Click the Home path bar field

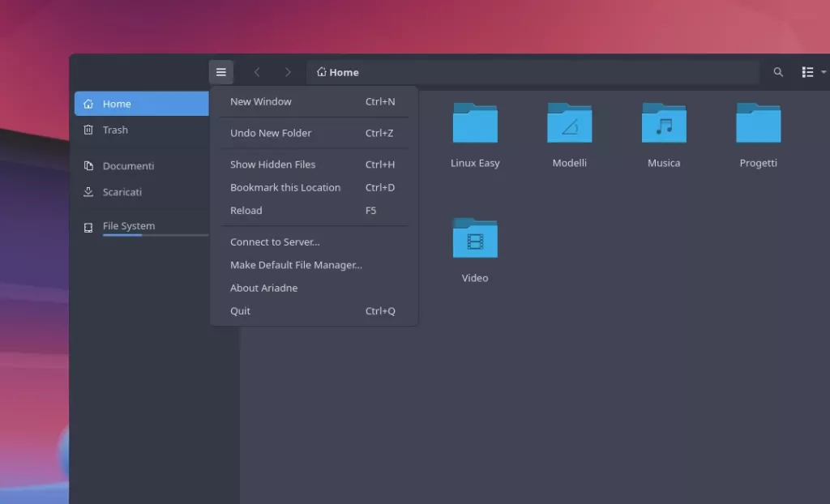(x=533, y=72)
